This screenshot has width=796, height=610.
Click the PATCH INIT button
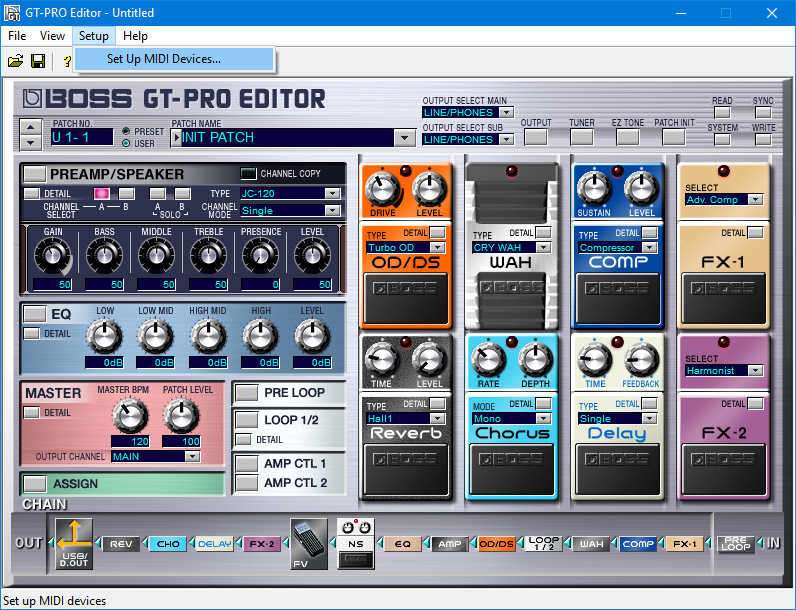(674, 137)
